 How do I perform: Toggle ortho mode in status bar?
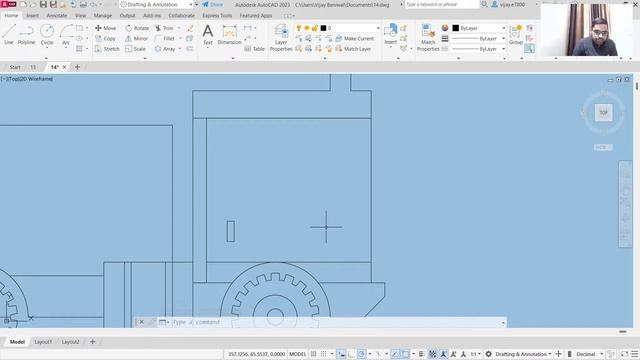351,354
